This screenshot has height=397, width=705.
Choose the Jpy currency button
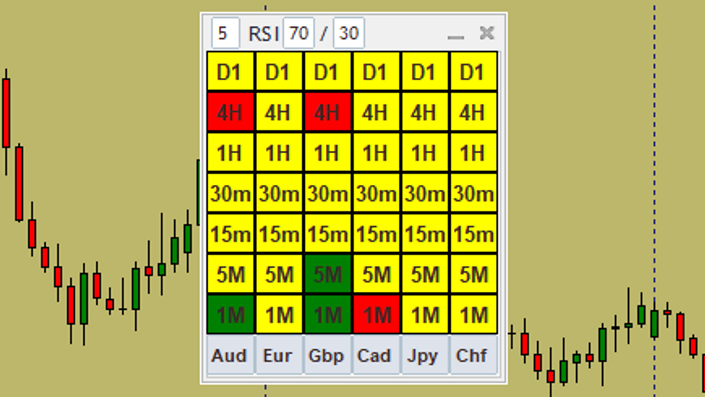tap(424, 355)
